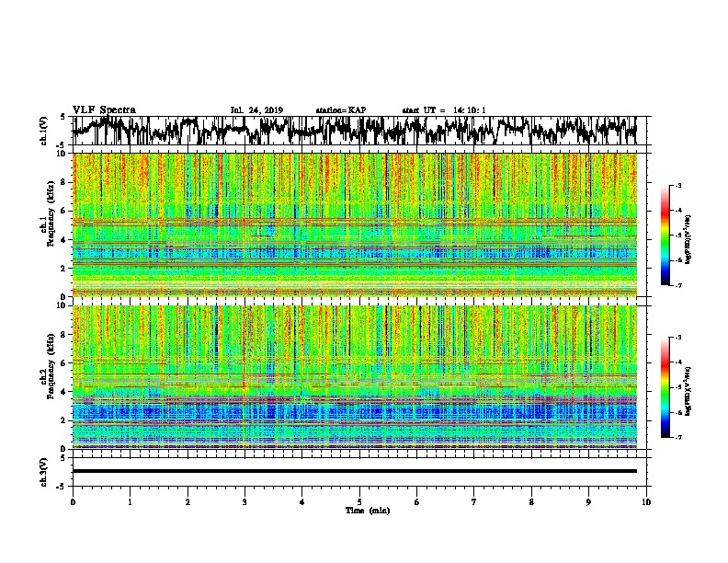Click the ch.2 color scale bar
This screenshot has height=563, width=728.
tap(665, 387)
